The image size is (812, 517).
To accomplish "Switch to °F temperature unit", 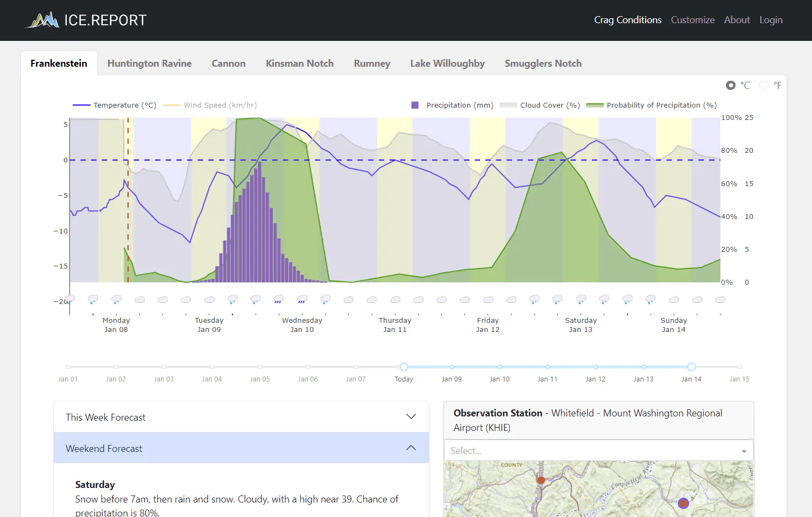I will click(764, 86).
